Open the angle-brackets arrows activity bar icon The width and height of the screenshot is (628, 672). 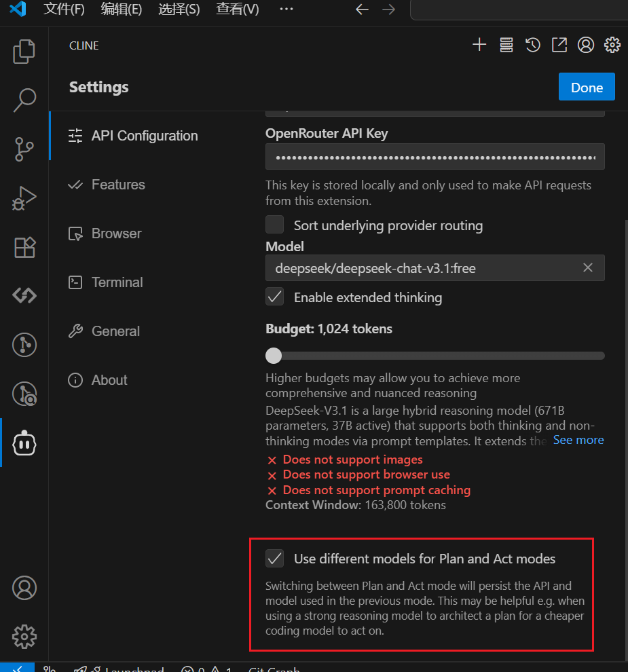24,295
